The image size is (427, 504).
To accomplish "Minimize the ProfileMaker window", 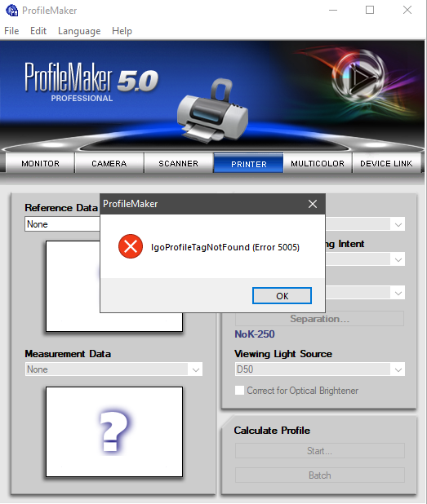I will 333,11.
